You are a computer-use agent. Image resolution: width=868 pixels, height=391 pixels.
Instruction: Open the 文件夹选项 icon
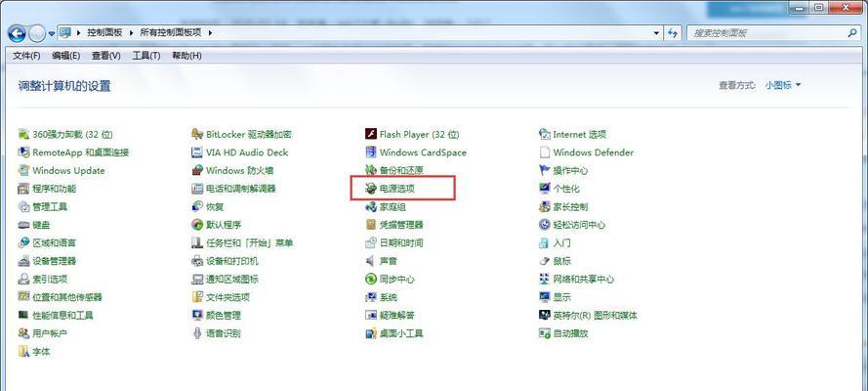coord(197,297)
